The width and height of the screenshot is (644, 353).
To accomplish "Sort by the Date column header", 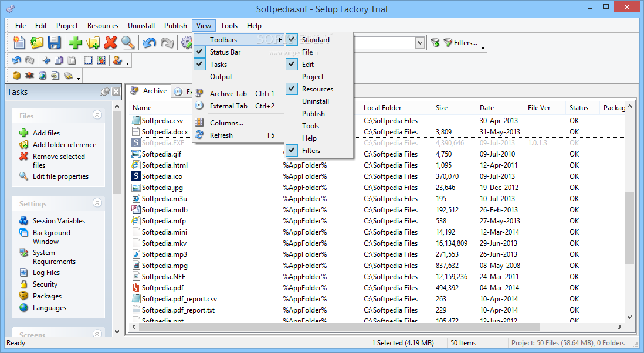I will (x=500, y=107).
